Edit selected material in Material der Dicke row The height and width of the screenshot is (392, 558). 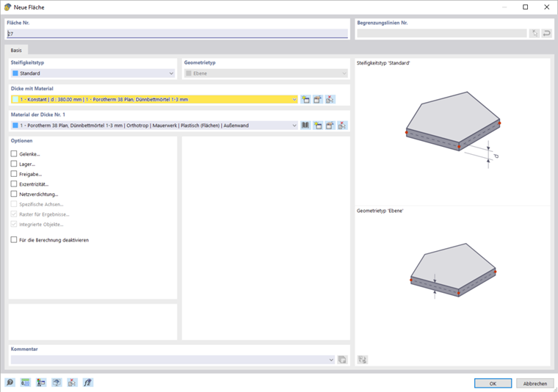pyautogui.click(x=330, y=126)
